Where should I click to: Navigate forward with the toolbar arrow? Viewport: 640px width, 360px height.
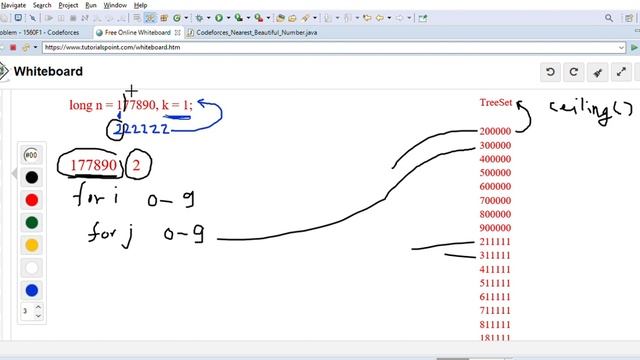point(400,18)
